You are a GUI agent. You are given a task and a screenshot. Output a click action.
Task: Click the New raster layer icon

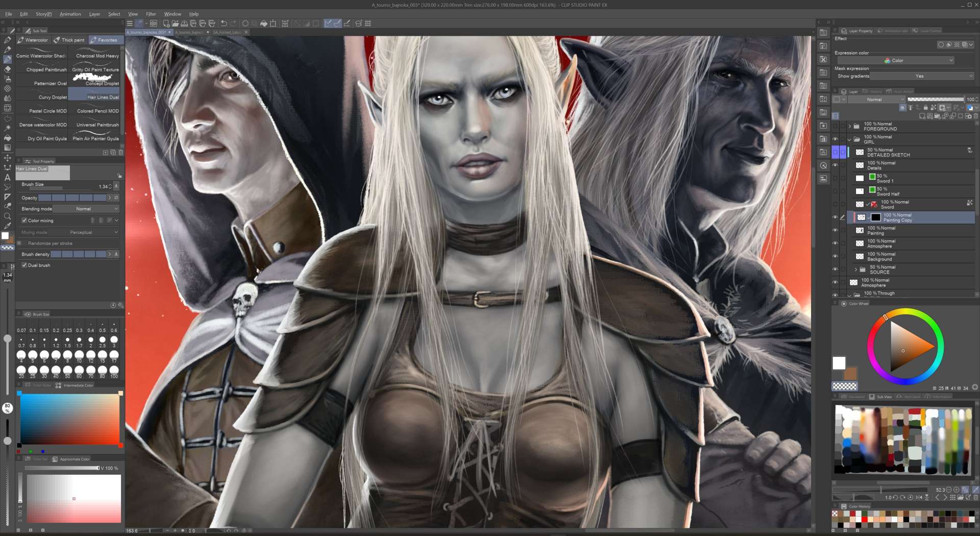click(922, 116)
